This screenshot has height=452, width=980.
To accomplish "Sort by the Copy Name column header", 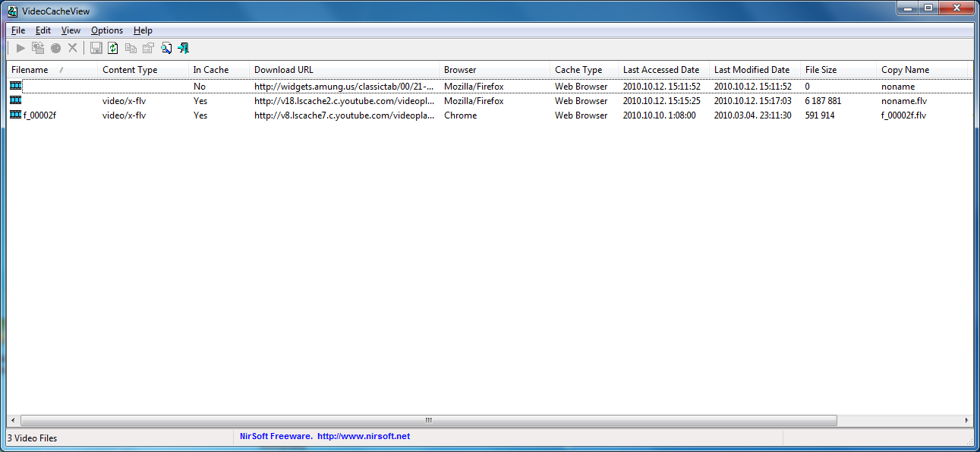I will (922, 70).
